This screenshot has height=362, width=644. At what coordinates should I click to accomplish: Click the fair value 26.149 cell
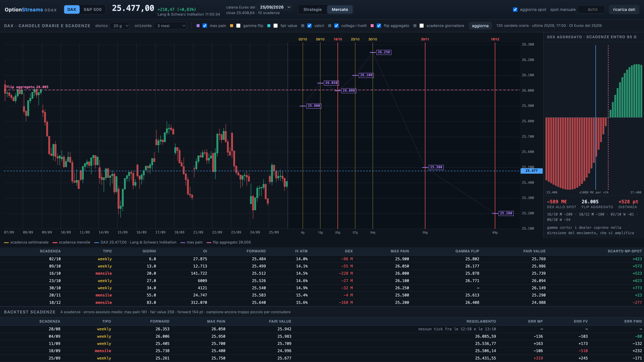click(x=539, y=288)
